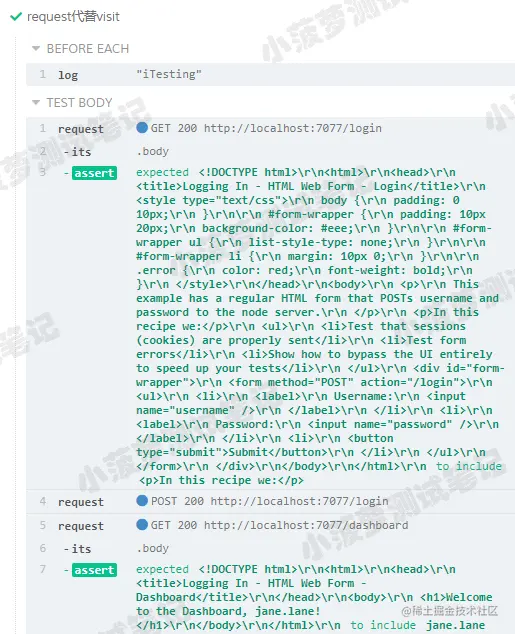Select the log "iTesting" command row
515x634 pixels.
(270, 75)
